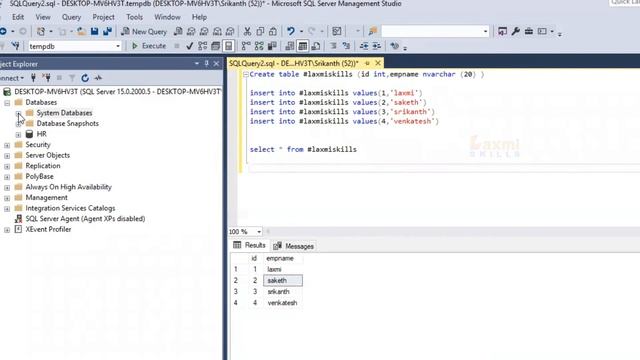The image size is (640, 360).
Task: Click the Properties wrench icon
Action: tap(516, 31)
